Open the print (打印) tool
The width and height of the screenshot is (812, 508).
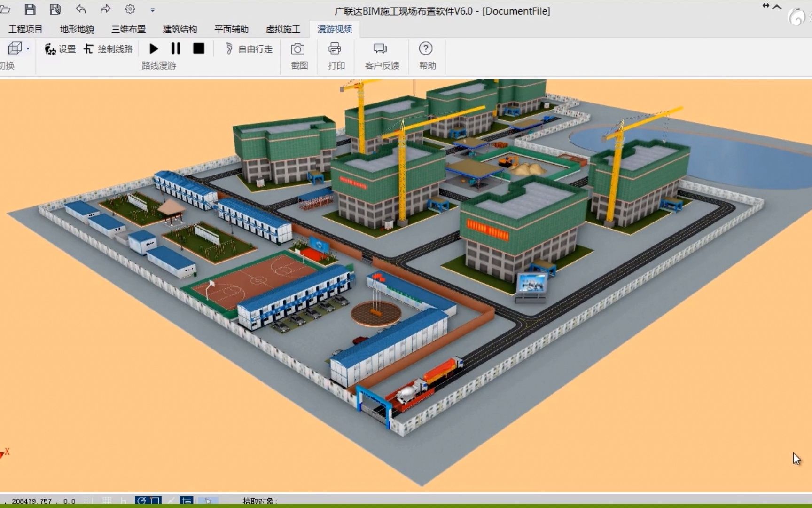click(x=335, y=55)
